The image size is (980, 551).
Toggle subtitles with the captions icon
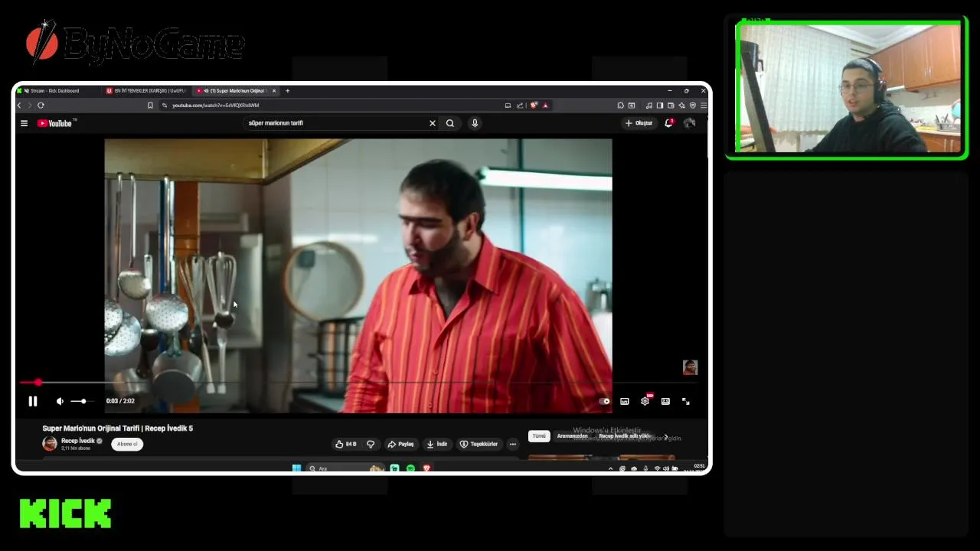(x=625, y=401)
